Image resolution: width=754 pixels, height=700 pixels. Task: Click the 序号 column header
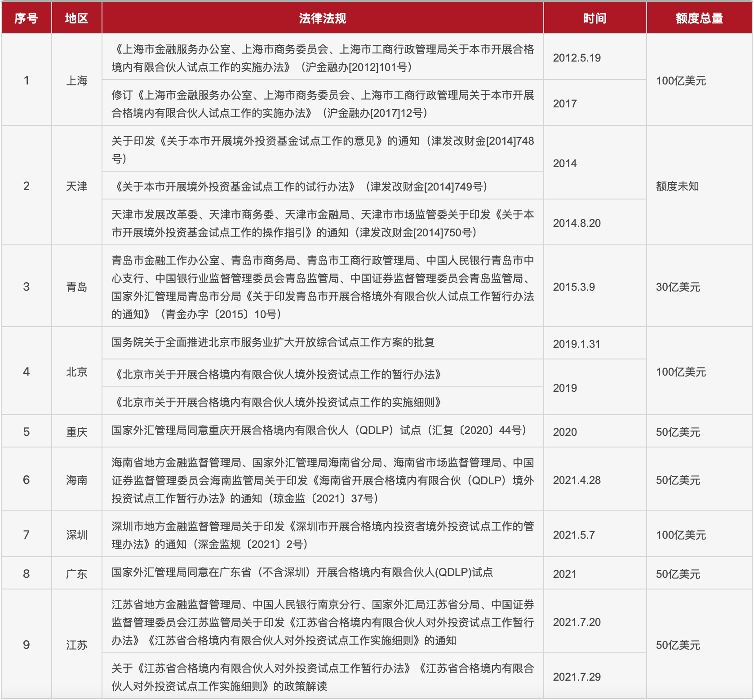click(26, 18)
